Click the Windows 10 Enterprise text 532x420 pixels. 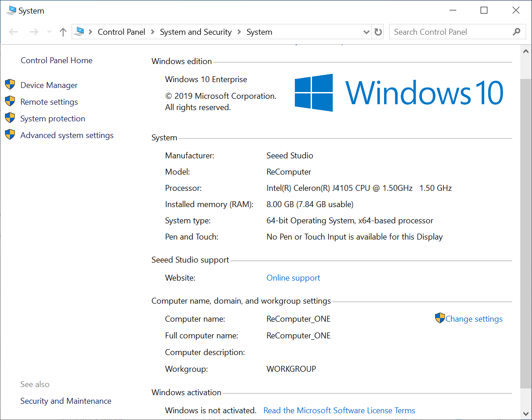[x=206, y=79]
